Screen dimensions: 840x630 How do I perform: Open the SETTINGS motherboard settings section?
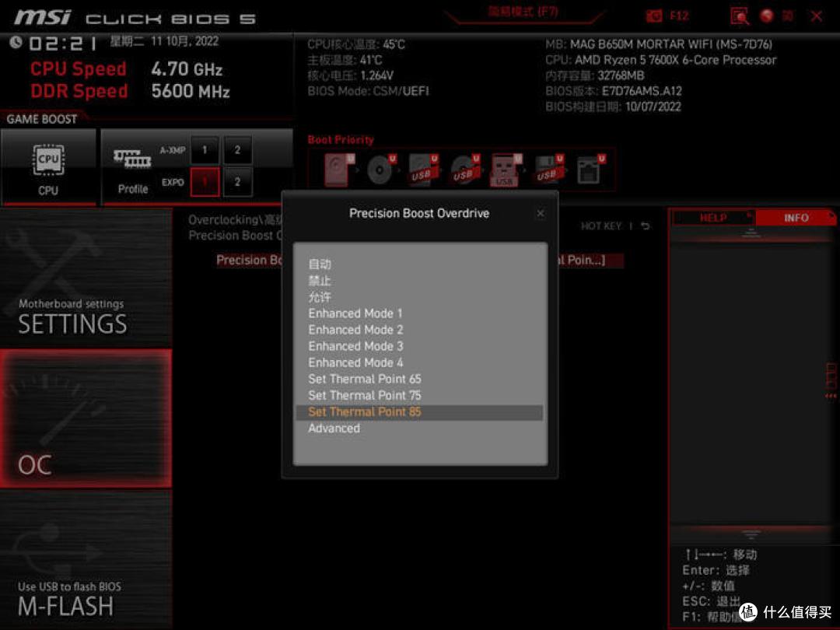pos(86,278)
